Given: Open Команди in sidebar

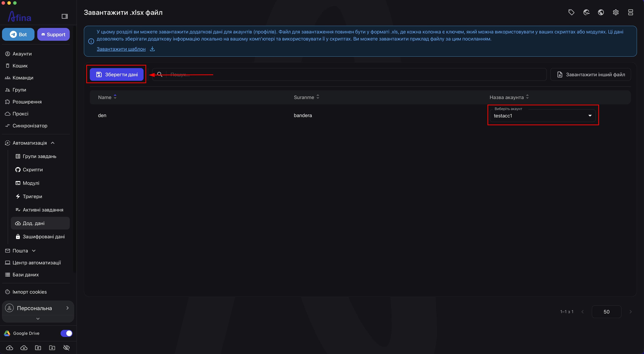Looking at the screenshot, I should pos(23,78).
